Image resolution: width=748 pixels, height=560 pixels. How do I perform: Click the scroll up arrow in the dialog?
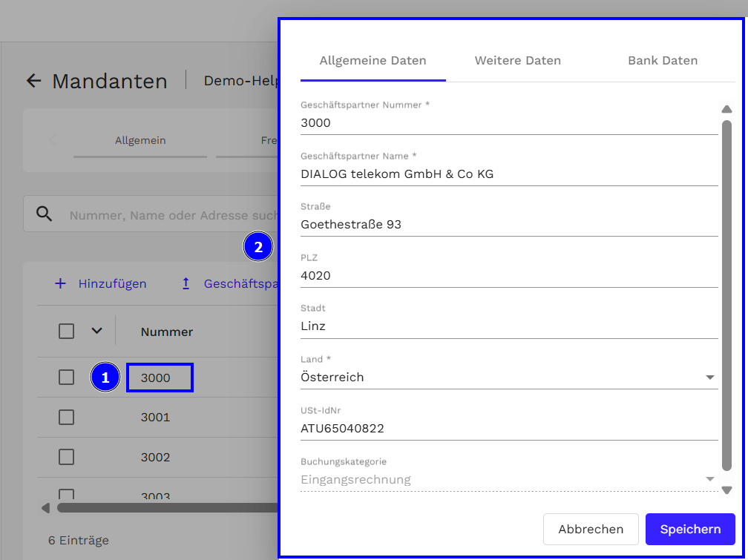pos(726,110)
